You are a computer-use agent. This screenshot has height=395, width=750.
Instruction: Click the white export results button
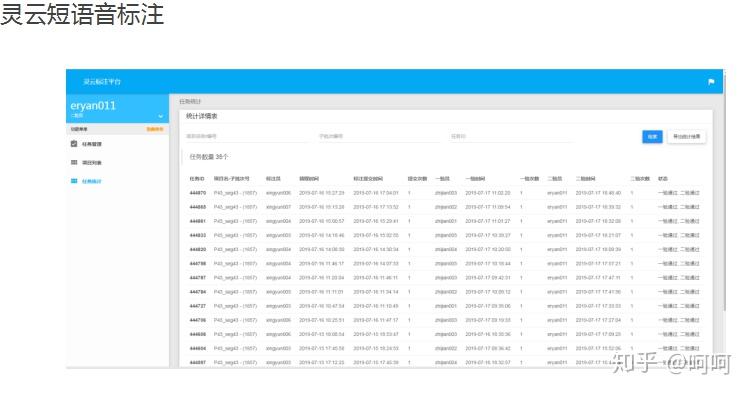686,137
